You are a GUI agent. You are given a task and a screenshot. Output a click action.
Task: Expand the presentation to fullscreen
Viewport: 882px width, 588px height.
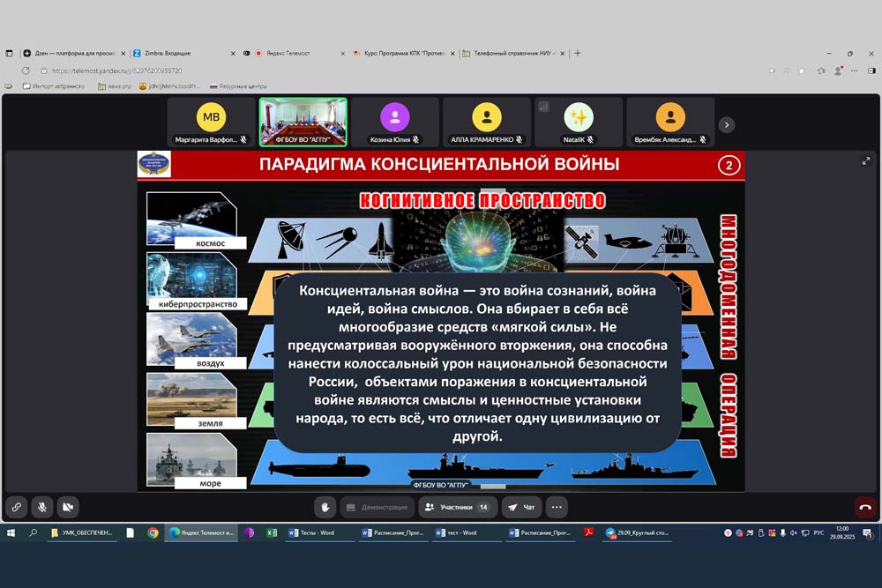point(865,161)
